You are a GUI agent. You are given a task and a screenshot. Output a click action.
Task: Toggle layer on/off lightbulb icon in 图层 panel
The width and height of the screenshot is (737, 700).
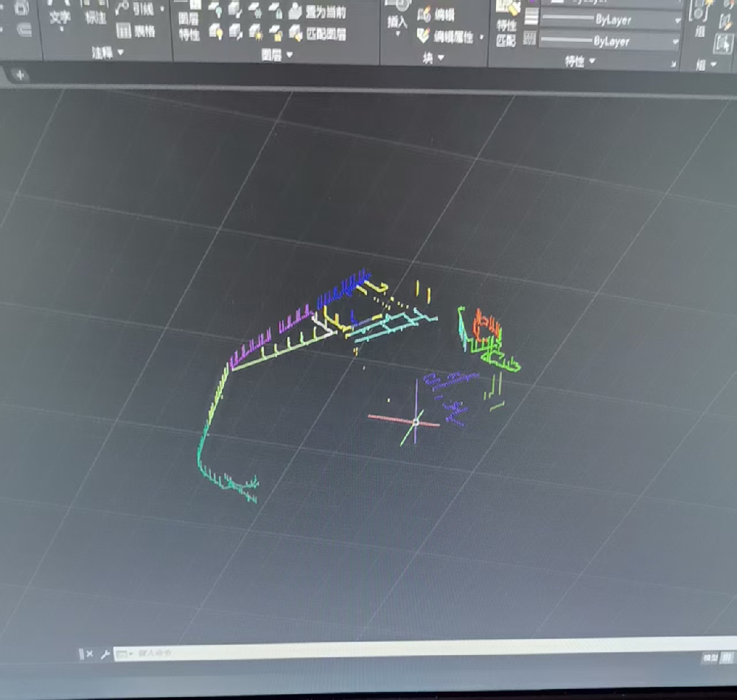216,32
